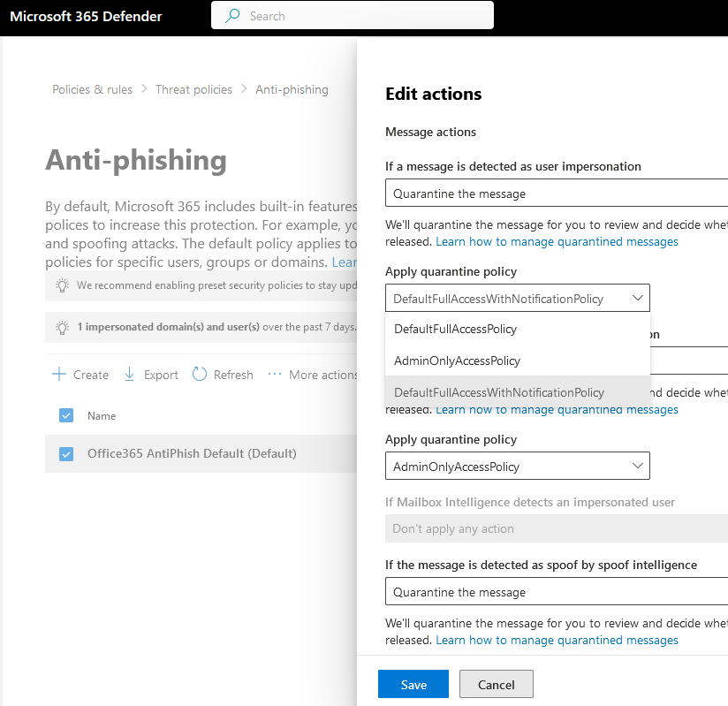
Task: Focus the top Search field
Action: coord(362,16)
